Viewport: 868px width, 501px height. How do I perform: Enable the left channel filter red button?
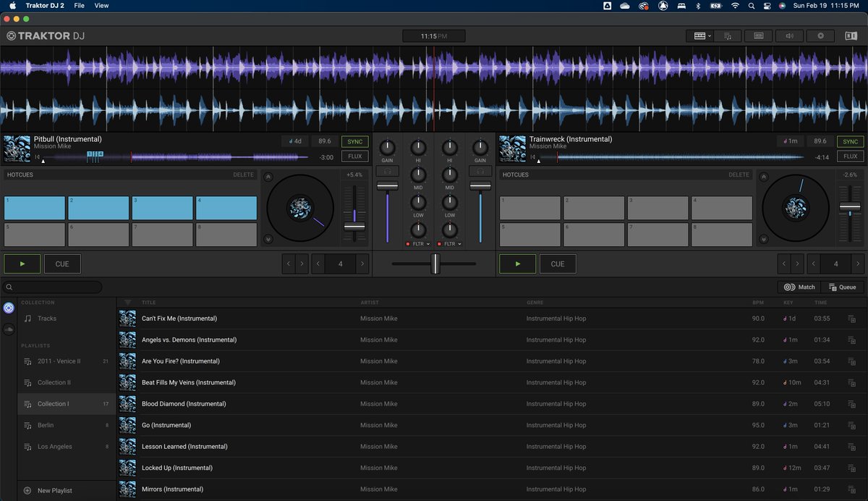pyautogui.click(x=407, y=244)
